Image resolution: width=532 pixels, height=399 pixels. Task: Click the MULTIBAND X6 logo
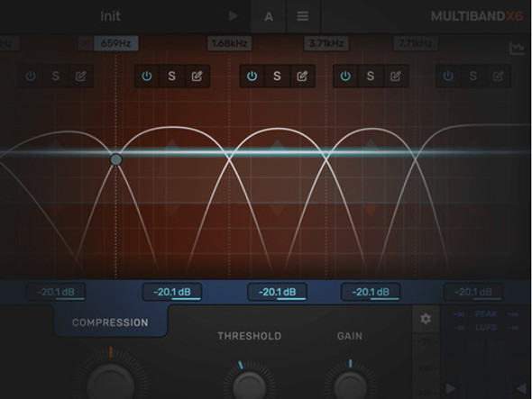point(477,16)
